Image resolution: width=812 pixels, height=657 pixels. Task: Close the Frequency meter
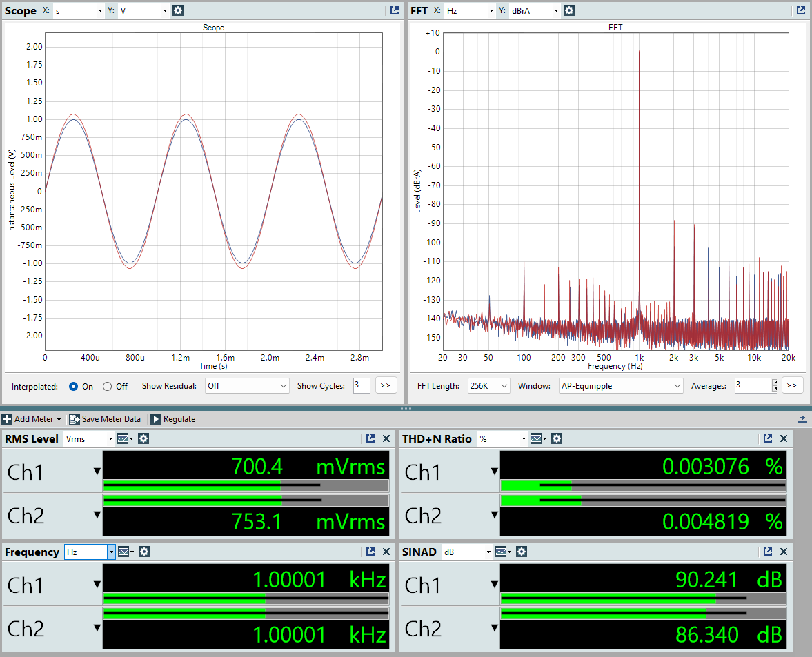coord(386,552)
